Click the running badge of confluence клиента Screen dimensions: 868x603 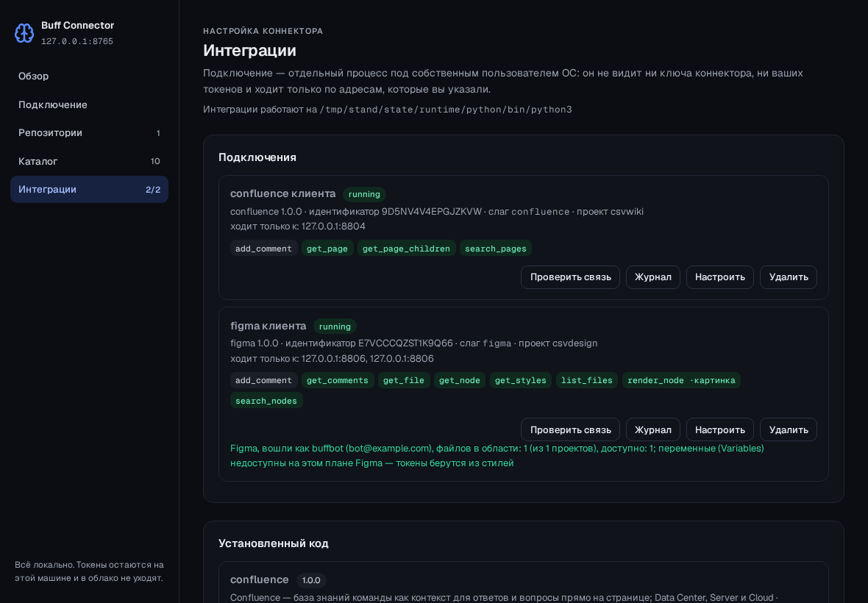click(364, 194)
